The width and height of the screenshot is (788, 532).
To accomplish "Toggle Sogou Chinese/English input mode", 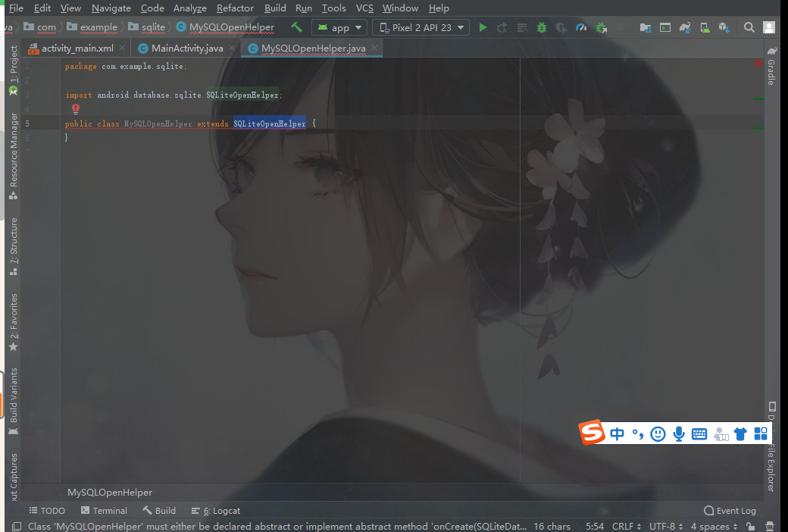I will click(617, 433).
